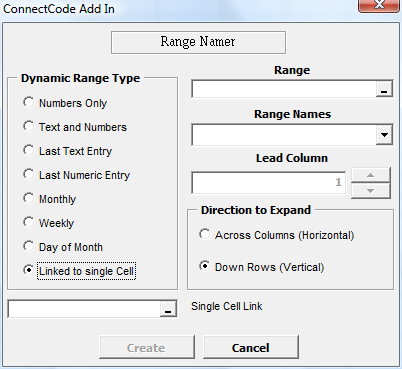
Task: Close the ConnectCode Add In dialog
Action: (379, 5)
